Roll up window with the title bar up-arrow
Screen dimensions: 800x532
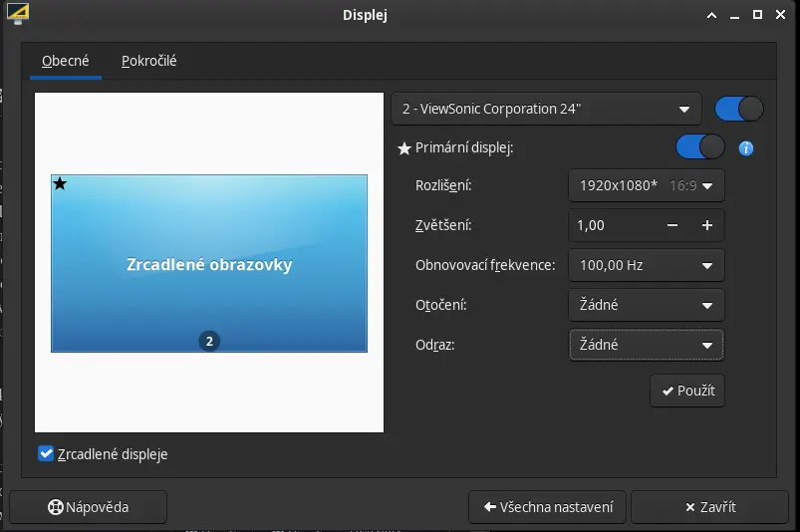point(711,15)
